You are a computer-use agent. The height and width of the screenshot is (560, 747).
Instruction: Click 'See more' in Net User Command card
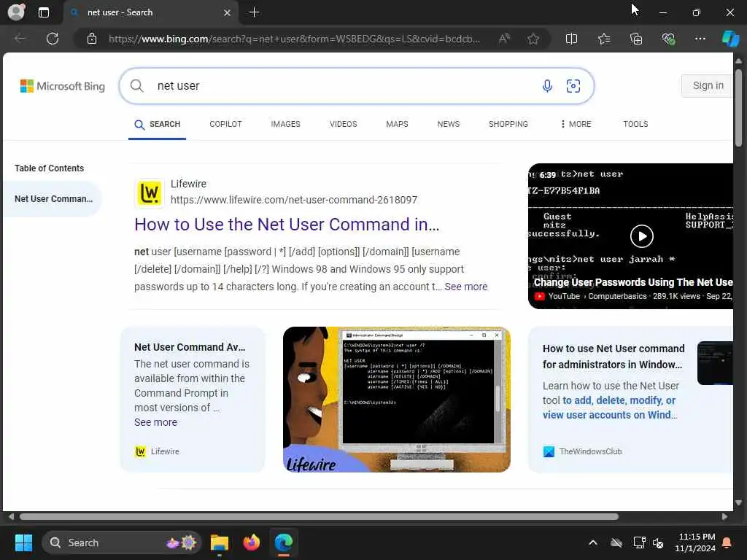coord(155,422)
